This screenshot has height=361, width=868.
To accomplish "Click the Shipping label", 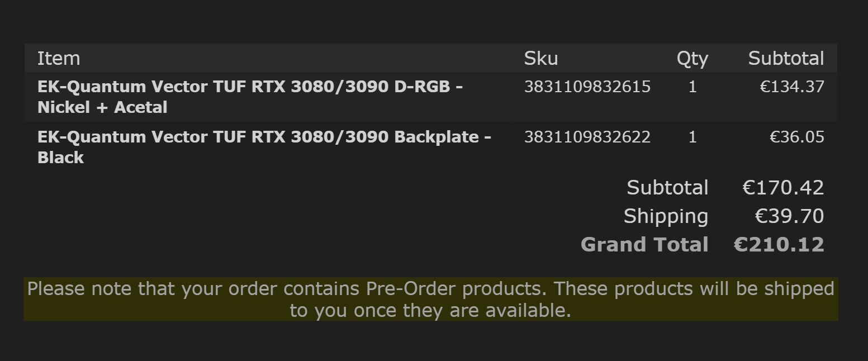I will (666, 216).
